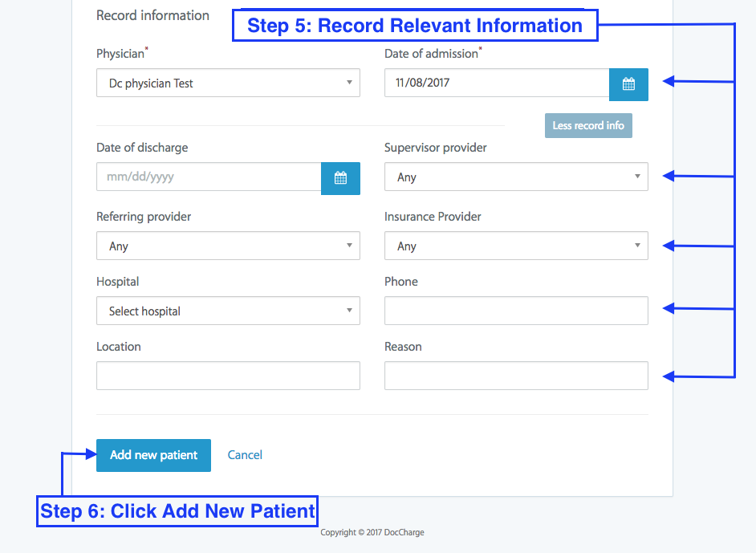Open the Date of discharge calendar picker
Viewport: 756px width, 553px height.
coord(340,178)
